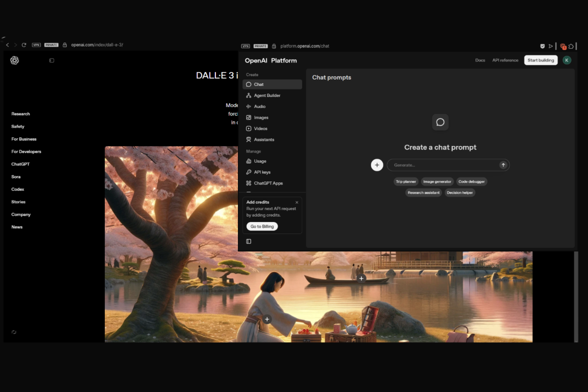Open the Docs link in the Platform header
This screenshot has width=588, height=392.
coord(480,60)
